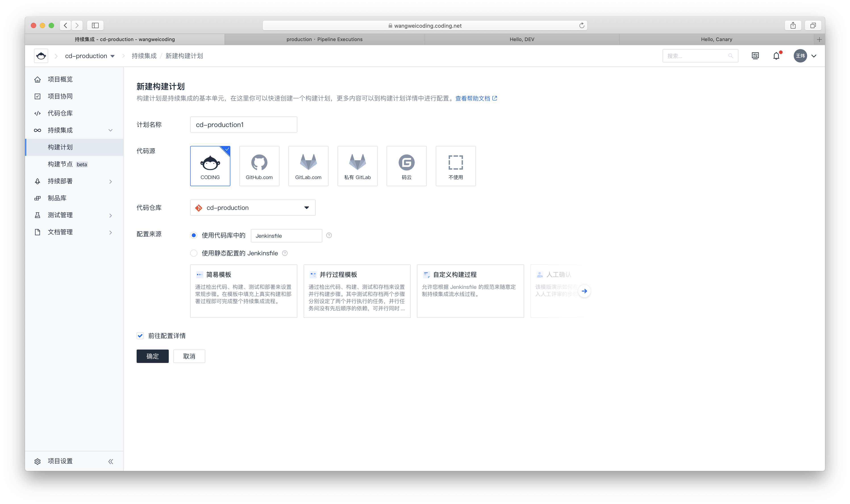
Task: Expand 文档管理 sidebar section
Action: click(x=110, y=232)
